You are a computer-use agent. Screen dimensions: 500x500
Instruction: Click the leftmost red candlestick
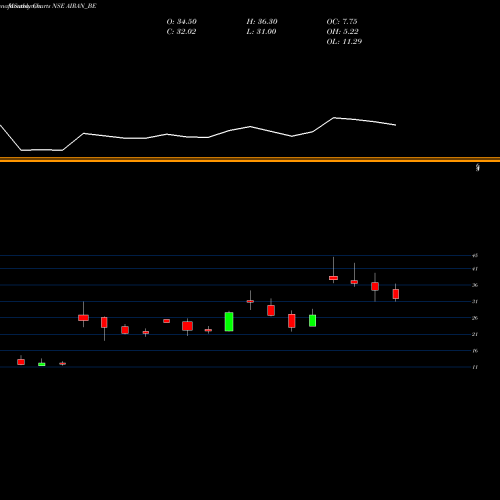tap(21, 362)
